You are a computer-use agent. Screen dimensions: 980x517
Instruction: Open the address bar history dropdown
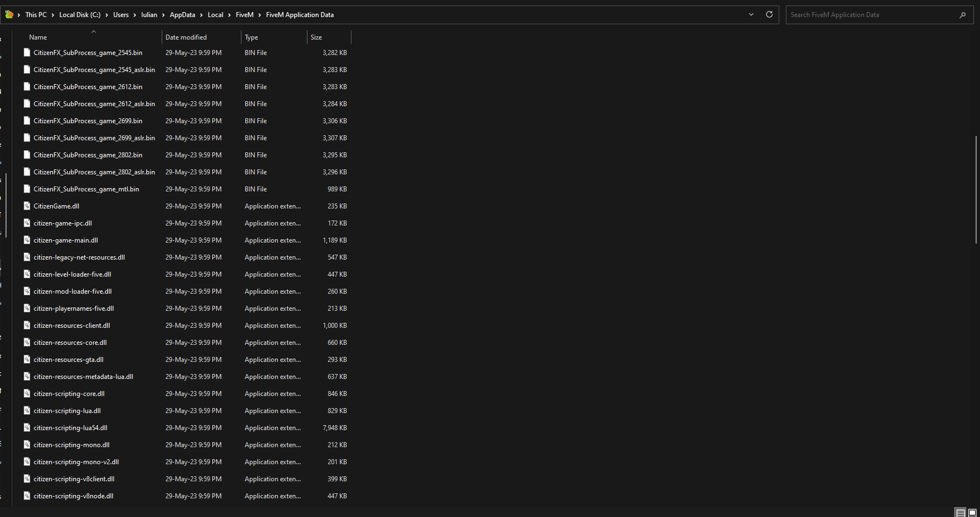751,15
